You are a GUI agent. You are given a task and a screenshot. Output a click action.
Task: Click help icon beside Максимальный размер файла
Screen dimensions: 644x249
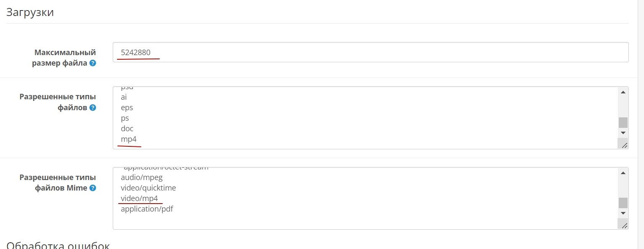(x=93, y=64)
